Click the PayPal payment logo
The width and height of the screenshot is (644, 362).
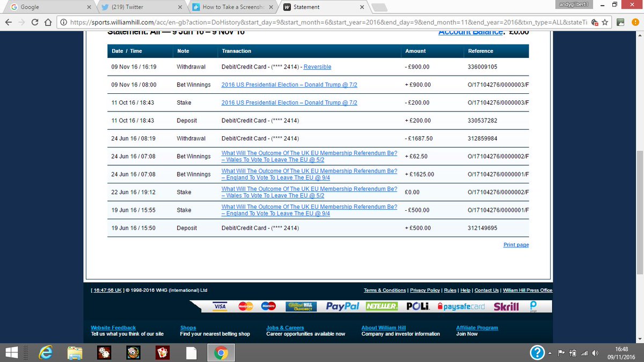(342, 306)
